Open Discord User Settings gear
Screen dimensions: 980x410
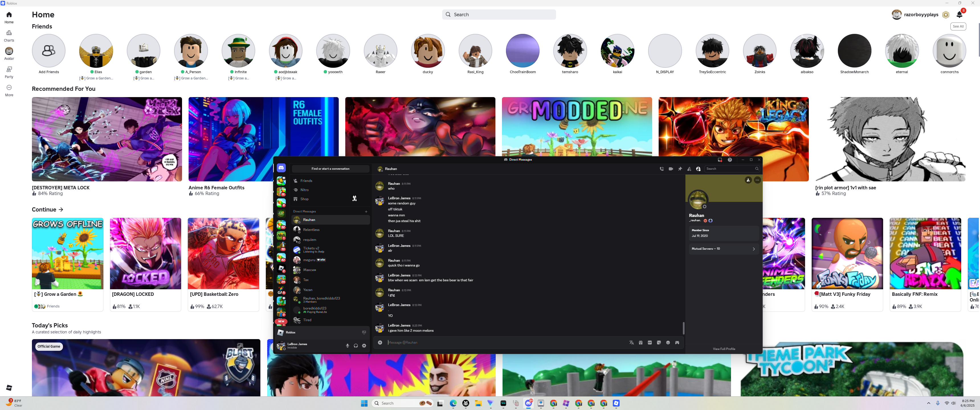(x=364, y=346)
